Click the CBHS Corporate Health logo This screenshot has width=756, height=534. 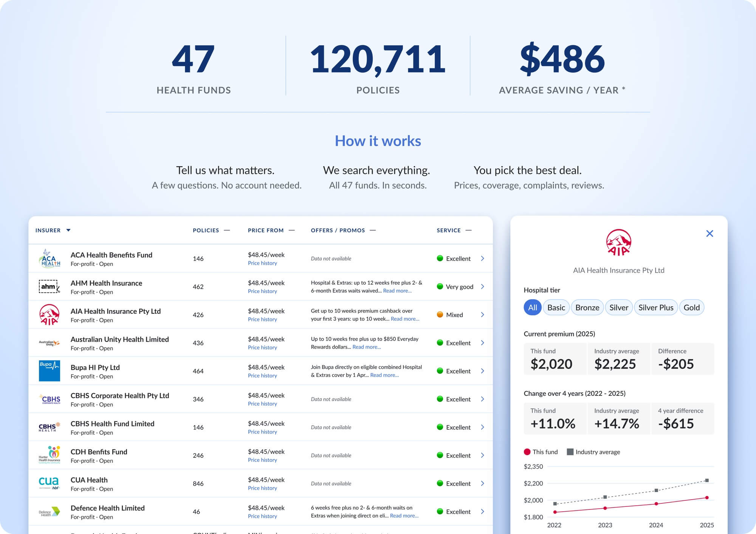(x=50, y=399)
